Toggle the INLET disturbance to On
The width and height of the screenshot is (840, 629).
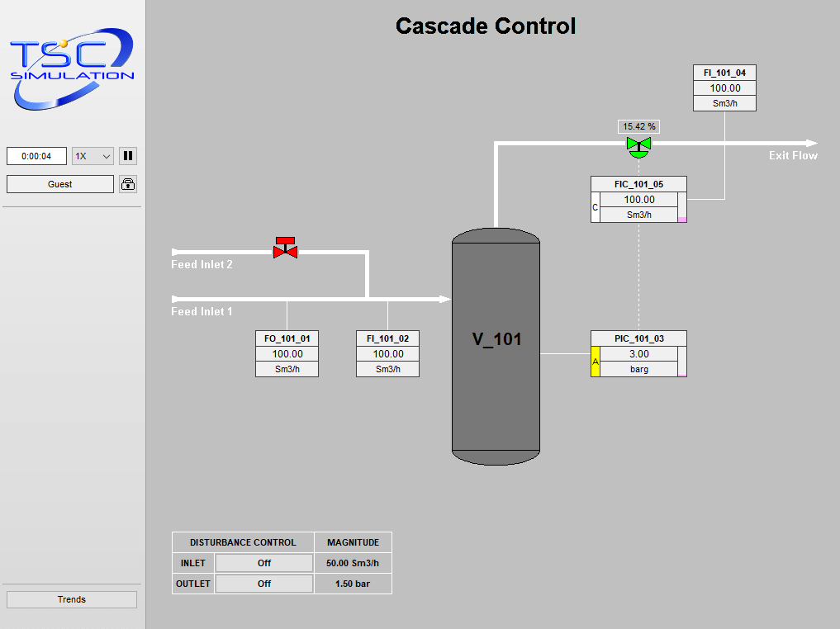click(263, 562)
